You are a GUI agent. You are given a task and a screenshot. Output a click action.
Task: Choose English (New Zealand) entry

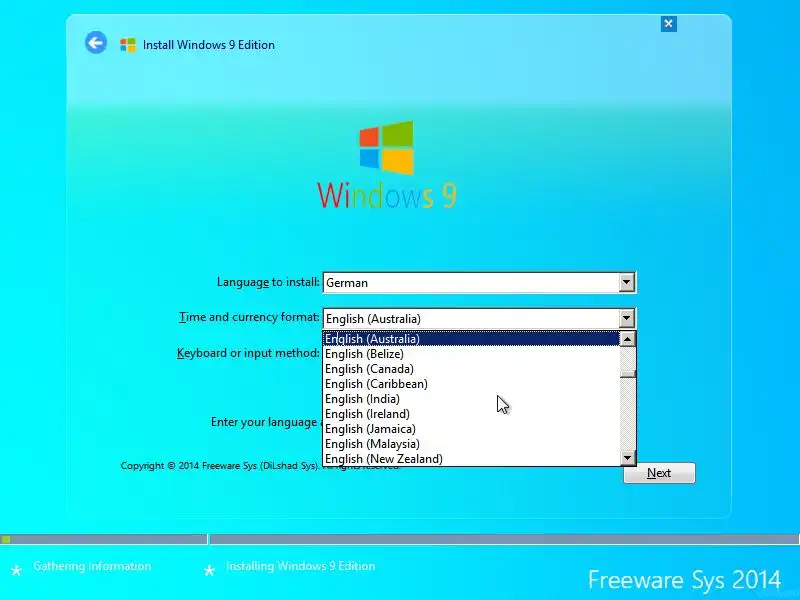[471, 459]
